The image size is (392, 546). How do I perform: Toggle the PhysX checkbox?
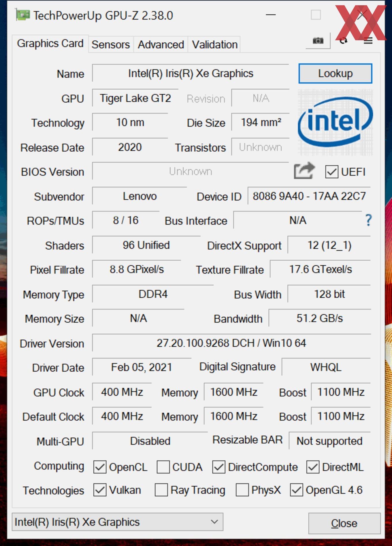242,490
